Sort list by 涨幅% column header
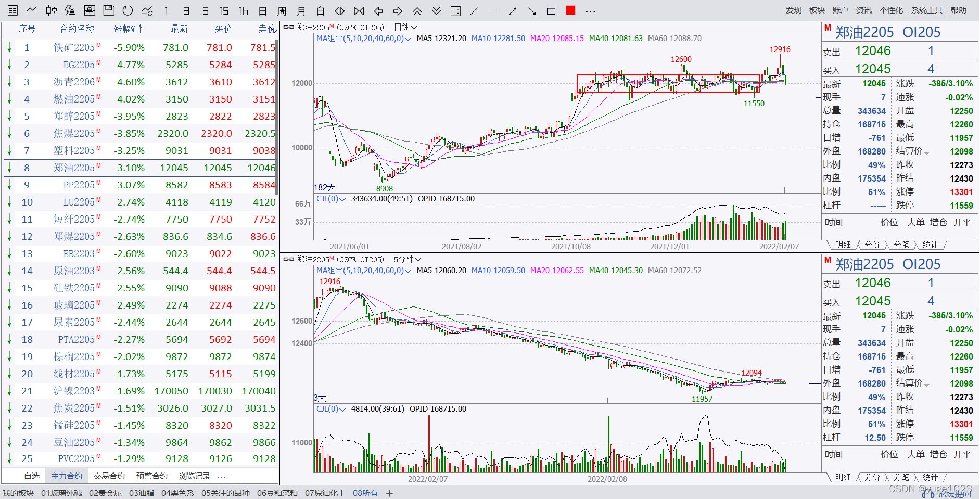The width and height of the screenshot is (980, 499). (128, 29)
